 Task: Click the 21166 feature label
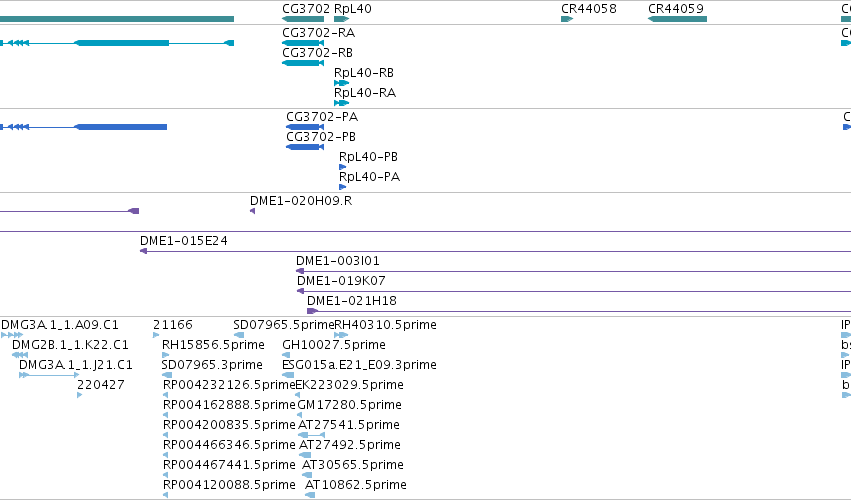173,325
